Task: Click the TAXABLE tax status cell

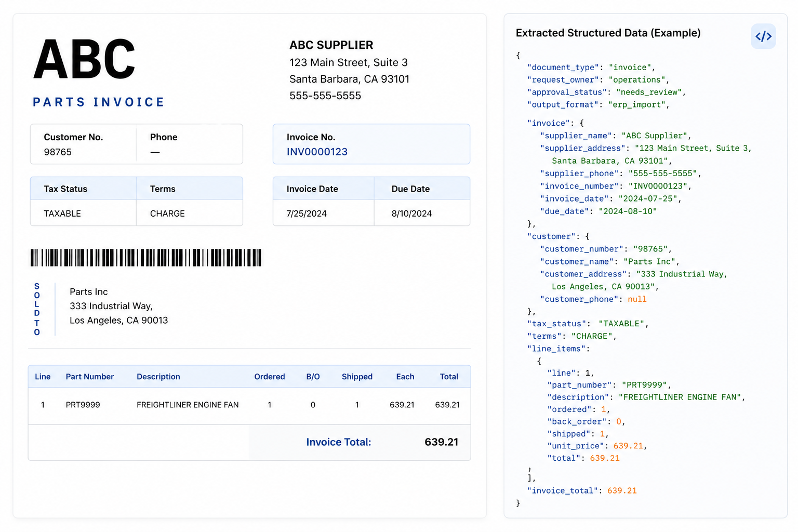Action: (x=63, y=213)
